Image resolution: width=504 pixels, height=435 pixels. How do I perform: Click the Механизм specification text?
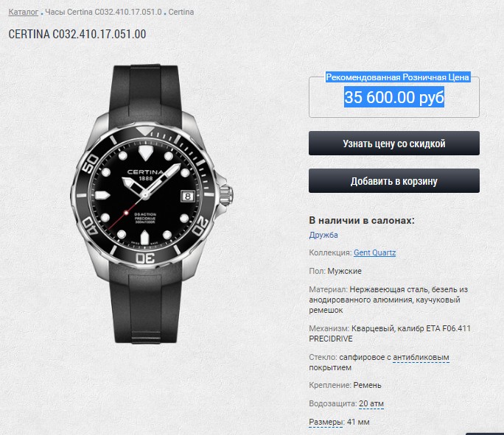[x=390, y=333]
